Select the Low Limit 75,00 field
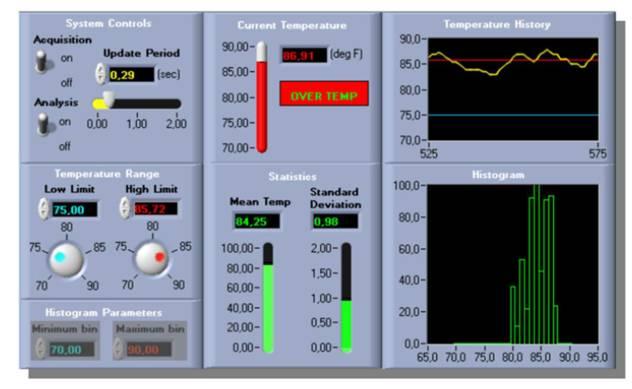 pos(75,210)
